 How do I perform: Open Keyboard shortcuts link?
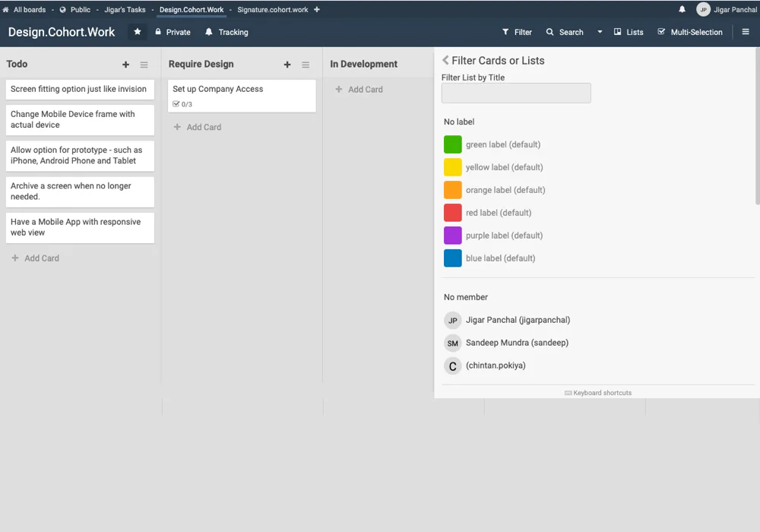pyautogui.click(x=598, y=393)
